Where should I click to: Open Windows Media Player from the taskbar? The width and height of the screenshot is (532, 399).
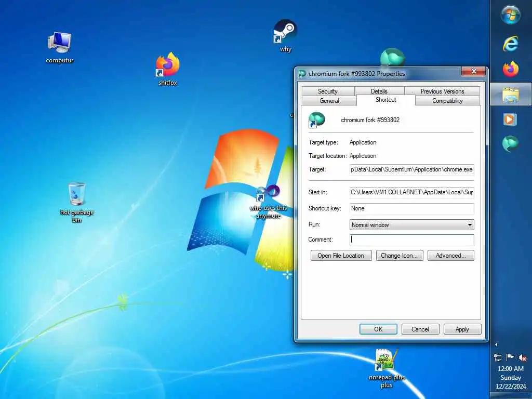coord(510,119)
